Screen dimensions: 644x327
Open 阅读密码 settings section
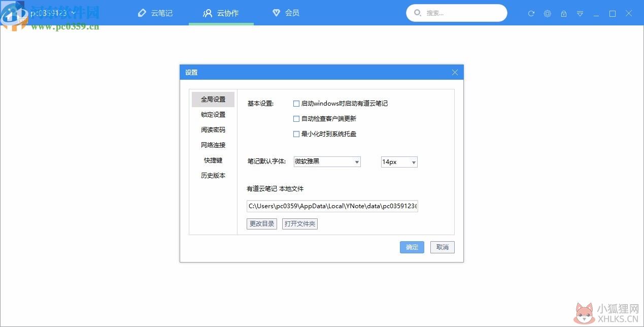click(213, 130)
